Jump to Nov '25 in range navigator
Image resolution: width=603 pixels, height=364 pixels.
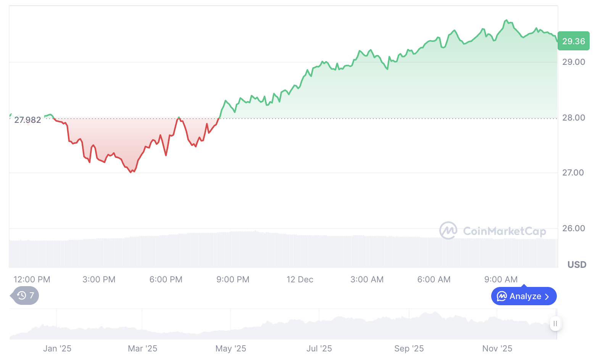[497, 348]
